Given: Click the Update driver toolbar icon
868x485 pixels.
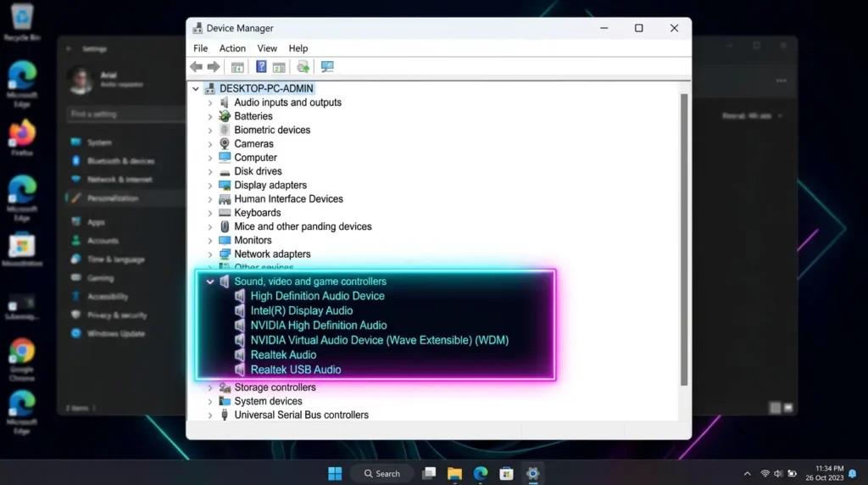Looking at the screenshot, I should [303, 67].
